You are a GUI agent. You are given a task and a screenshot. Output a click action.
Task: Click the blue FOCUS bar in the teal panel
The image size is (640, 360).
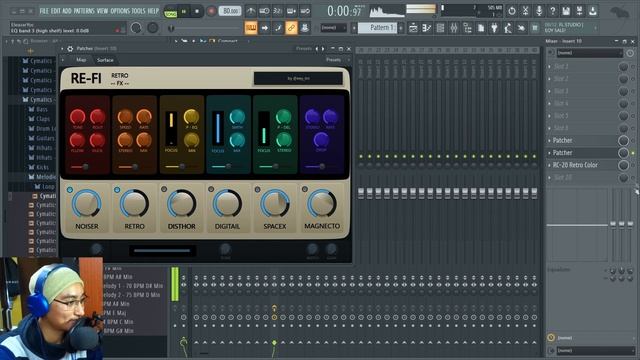(218, 128)
